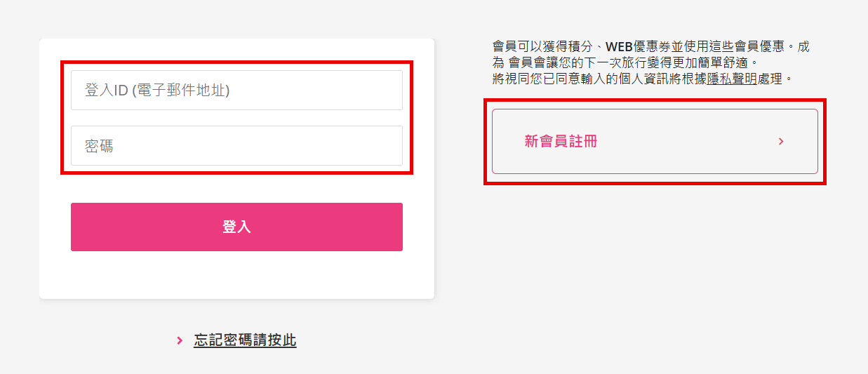868x374 pixels.
Task: Focus the 登入ID (電子郵件地址) input field
Action: pos(236,90)
